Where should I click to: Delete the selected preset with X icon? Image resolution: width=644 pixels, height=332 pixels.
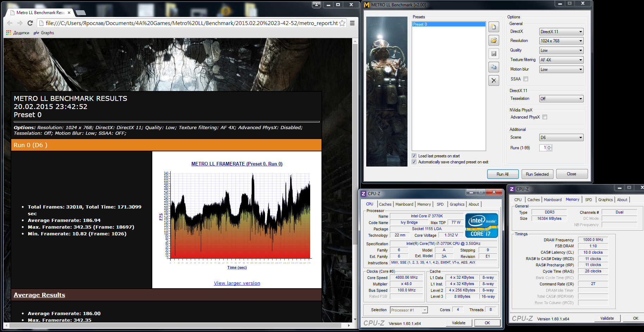(x=494, y=80)
